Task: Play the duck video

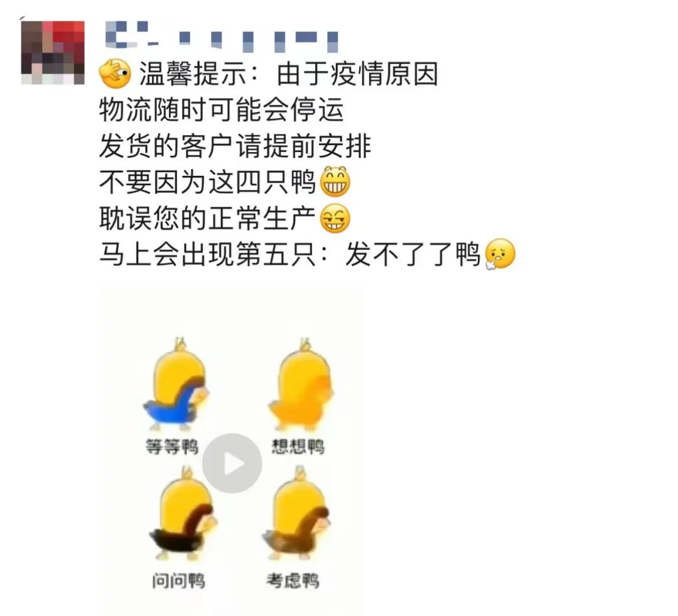Action: [232, 463]
